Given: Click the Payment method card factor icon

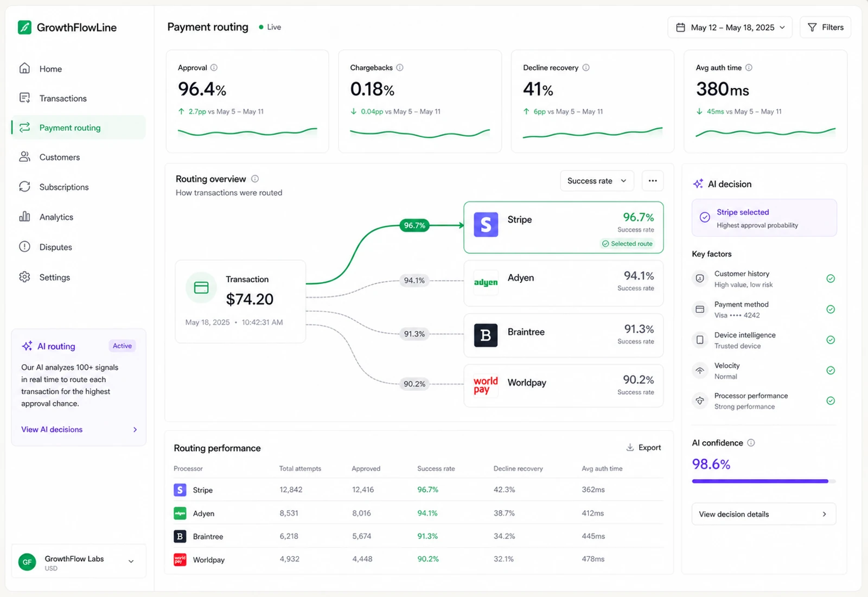Looking at the screenshot, I should 700,309.
